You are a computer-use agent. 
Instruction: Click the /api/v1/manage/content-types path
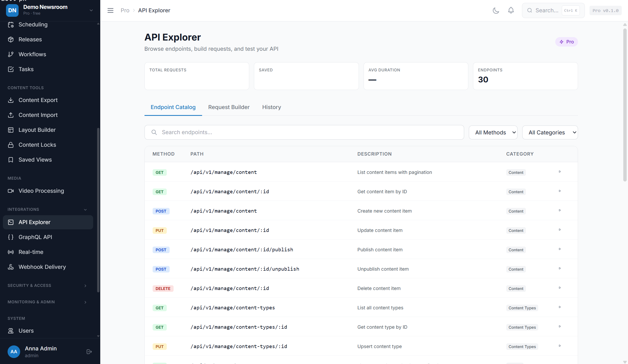(x=232, y=308)
